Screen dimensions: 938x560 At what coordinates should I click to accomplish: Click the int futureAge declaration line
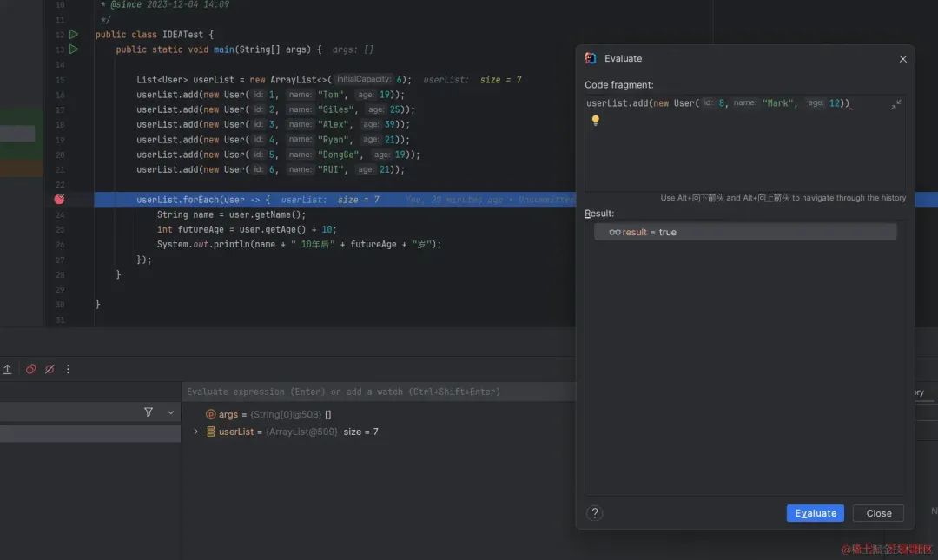(247, 229)
